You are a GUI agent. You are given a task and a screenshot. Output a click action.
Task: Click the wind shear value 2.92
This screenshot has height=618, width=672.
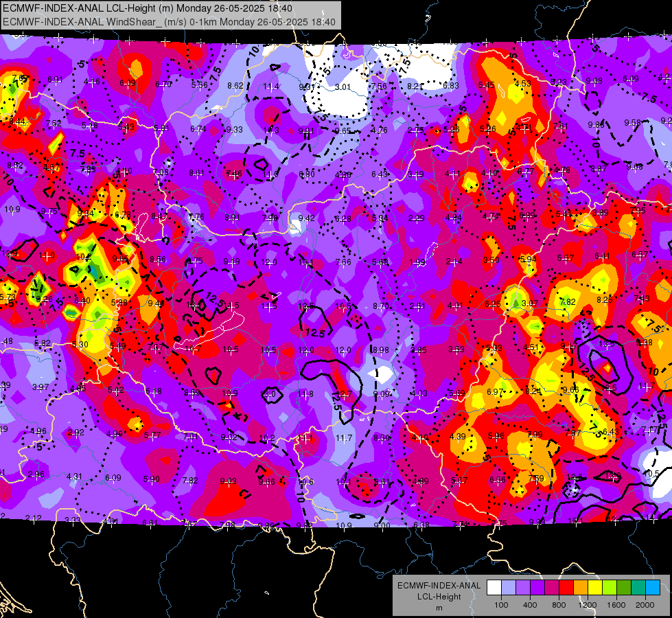coord(76,433)
